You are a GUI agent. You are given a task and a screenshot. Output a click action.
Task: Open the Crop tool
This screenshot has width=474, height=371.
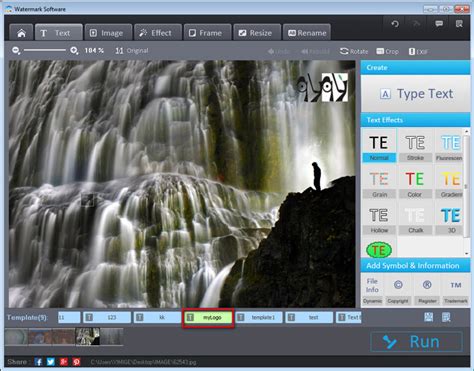[387, 51]
